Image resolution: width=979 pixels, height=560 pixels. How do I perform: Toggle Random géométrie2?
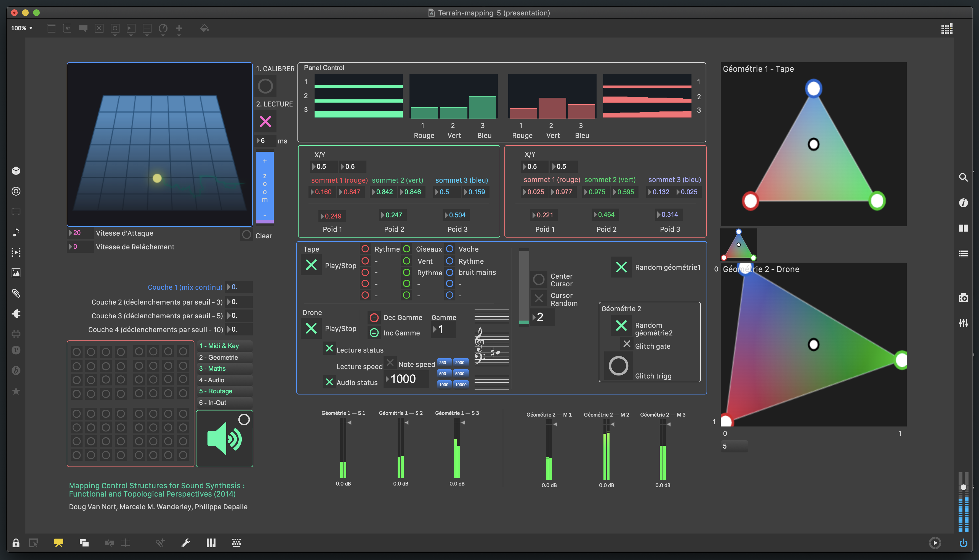[621, 326]
